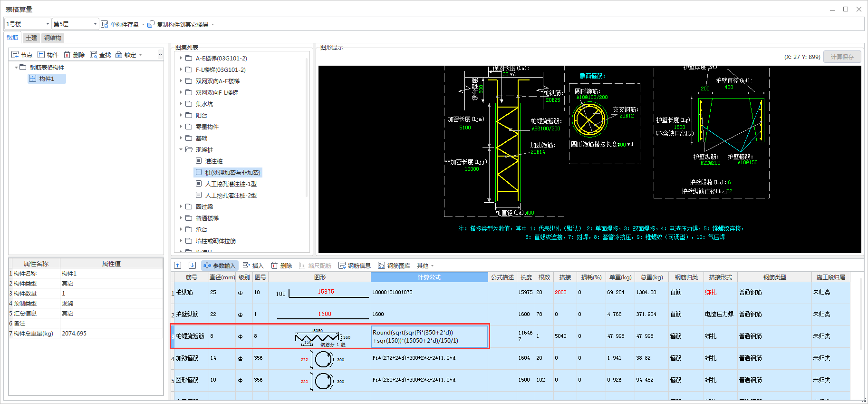Click the 备注 property value cell

point(111,324)
